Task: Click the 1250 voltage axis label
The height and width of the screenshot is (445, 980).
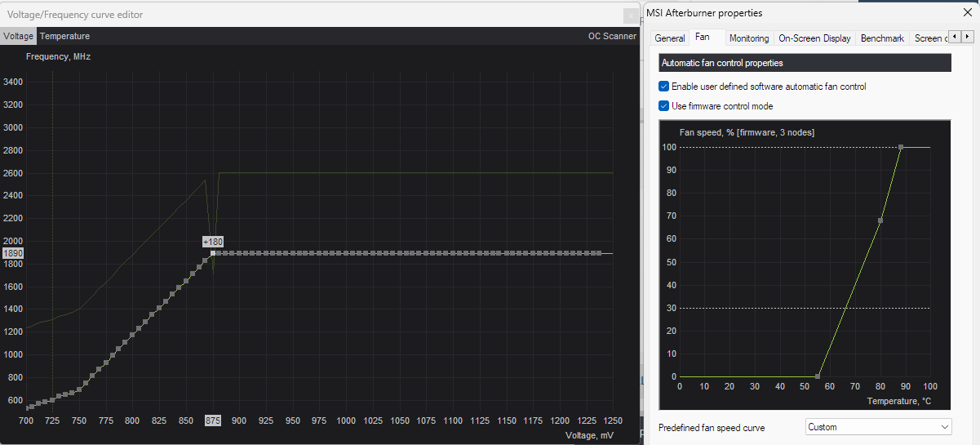Action: click(612, 421)
